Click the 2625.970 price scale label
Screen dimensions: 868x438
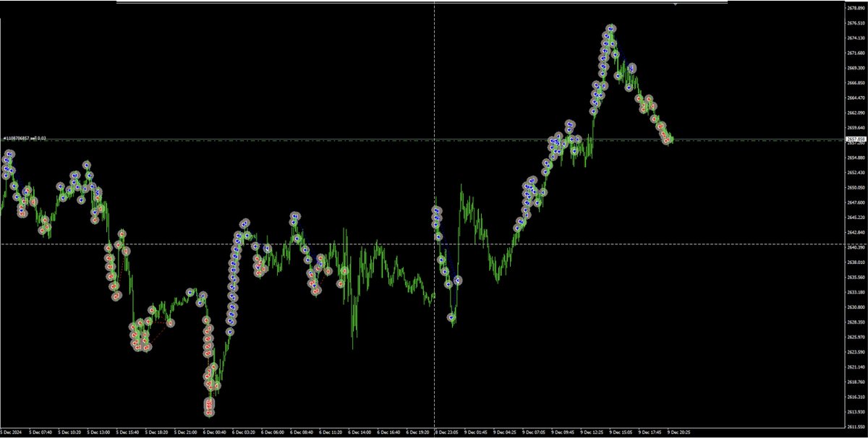coord(856,337)
